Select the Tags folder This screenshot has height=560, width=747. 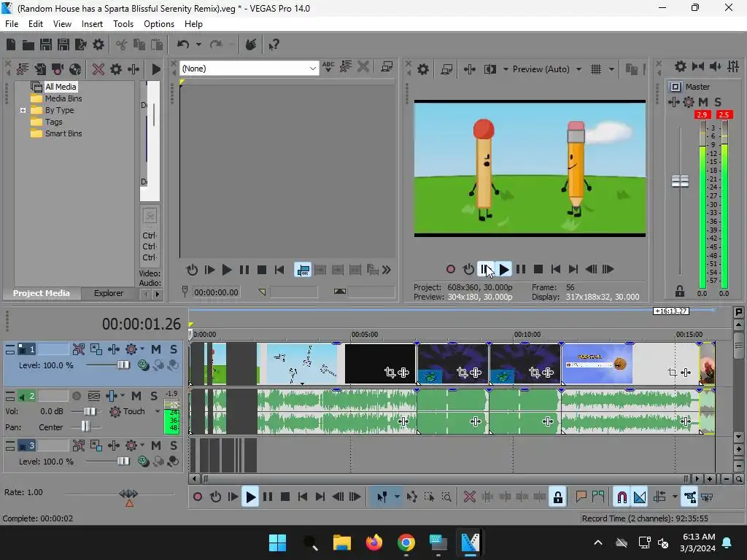click(x=53, y=122)
